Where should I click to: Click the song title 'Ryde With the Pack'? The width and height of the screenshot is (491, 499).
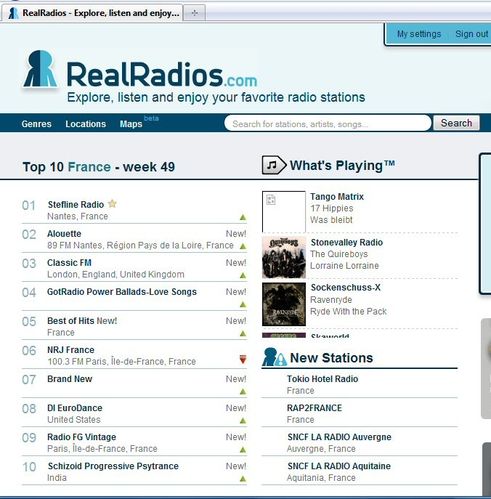[x=348, y=311]
